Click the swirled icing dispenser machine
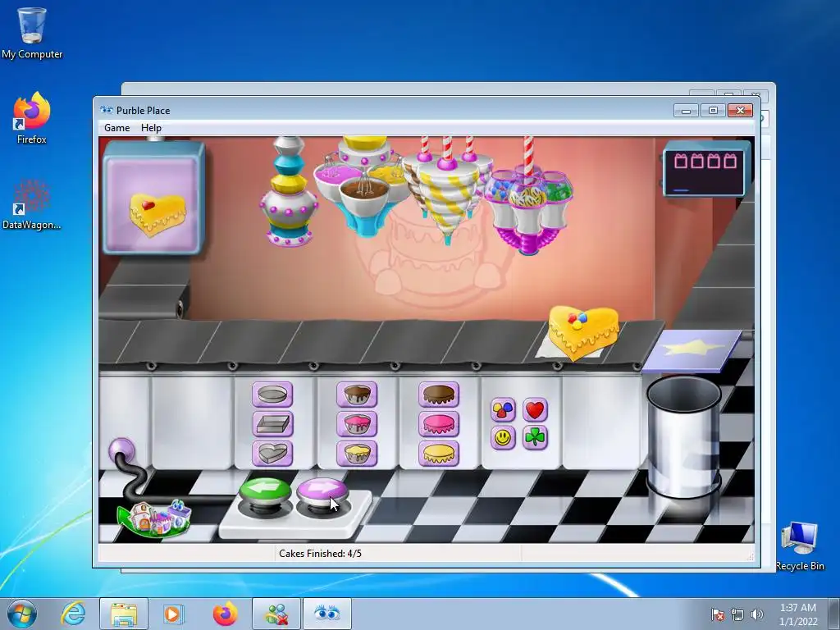Viewport: 840px width, 630px height. tap(447, 190)
